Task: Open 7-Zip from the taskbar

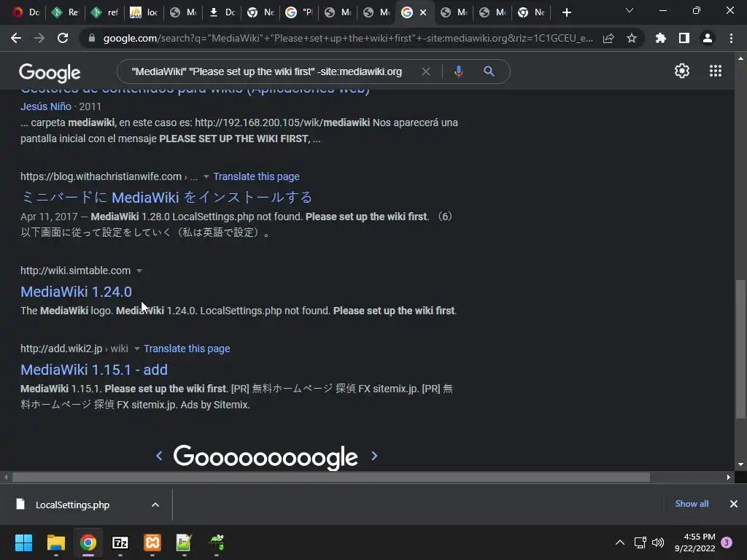Action: click(120, 542)
